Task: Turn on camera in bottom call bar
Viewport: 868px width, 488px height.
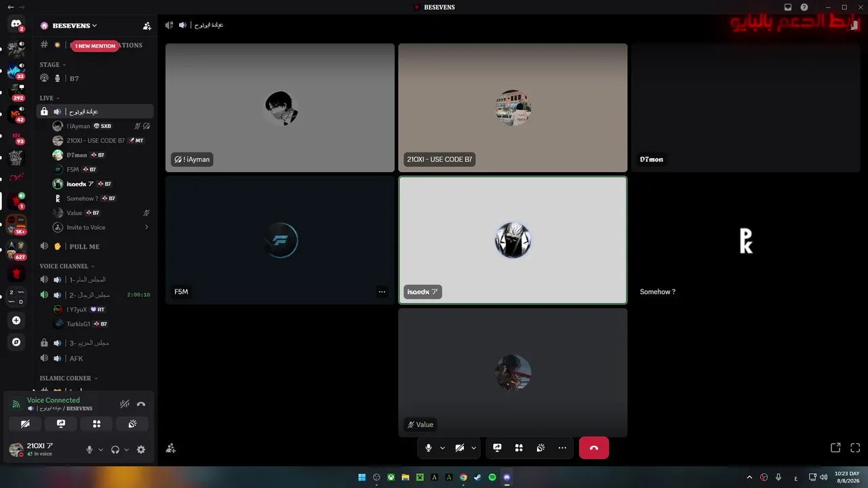Action: tap(460, 448)
